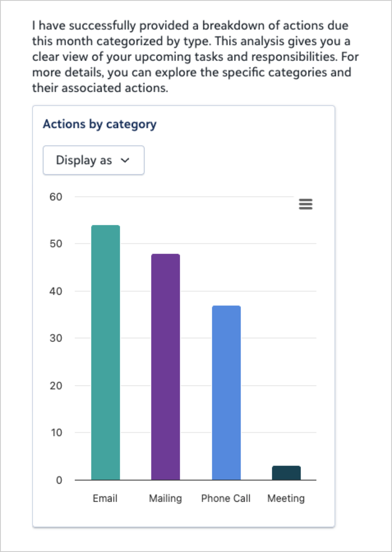Viewport: 392px width, 552px height.
Task: Select the blue Phone Call bar
Action: [226, 393]
